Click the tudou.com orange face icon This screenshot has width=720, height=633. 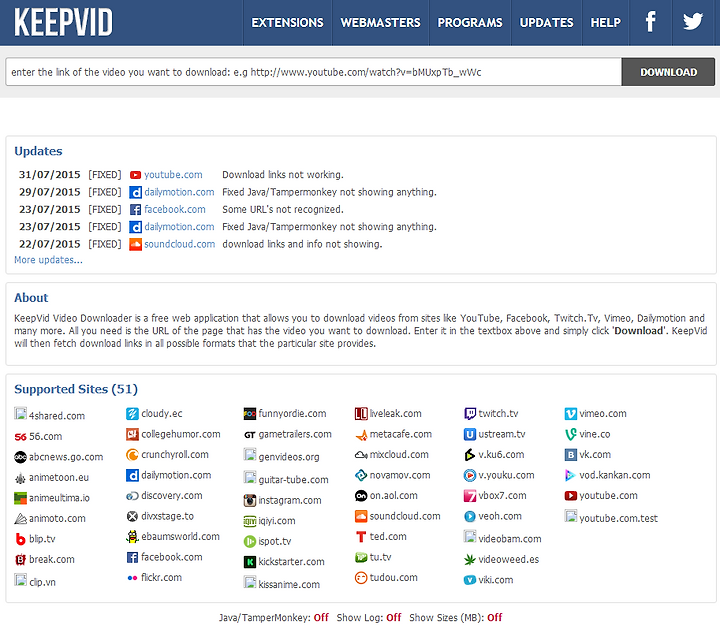tap(361, 578)
